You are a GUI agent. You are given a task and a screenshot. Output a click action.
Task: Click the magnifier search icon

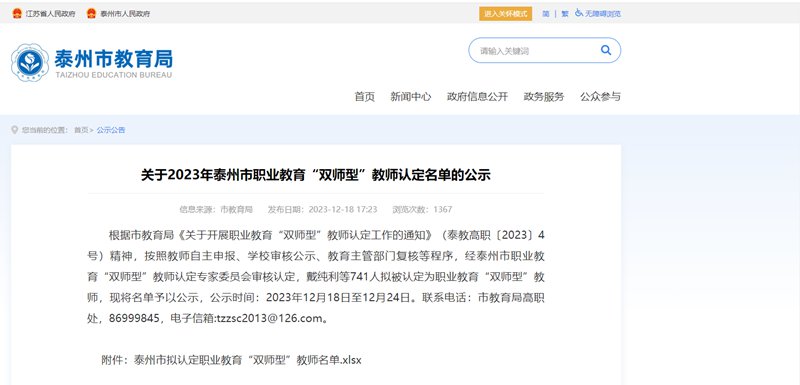(606, 50)
